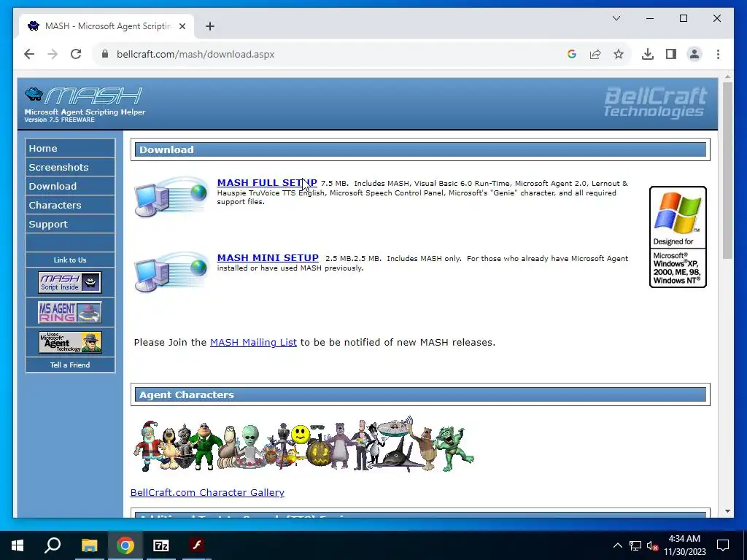This screenshot has width=747, height=560.
Task: Select the MASH - Microsoft Agent Scripting tab
Action: 107,26
